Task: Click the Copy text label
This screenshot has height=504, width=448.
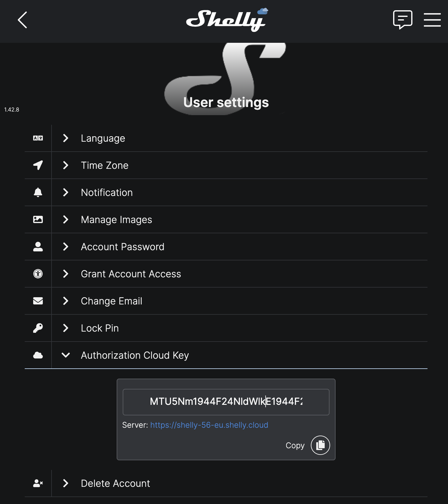Action: pos(295,446)
